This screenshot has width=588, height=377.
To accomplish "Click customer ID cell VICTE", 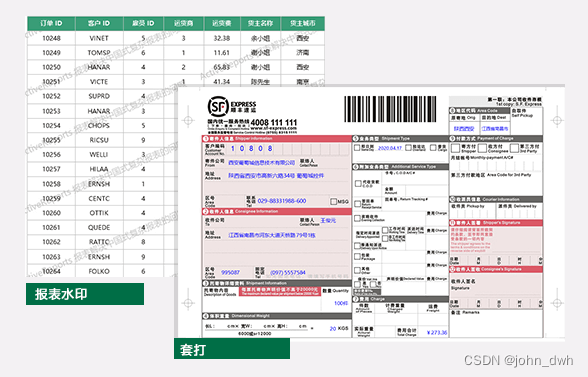I will [99, 82].
